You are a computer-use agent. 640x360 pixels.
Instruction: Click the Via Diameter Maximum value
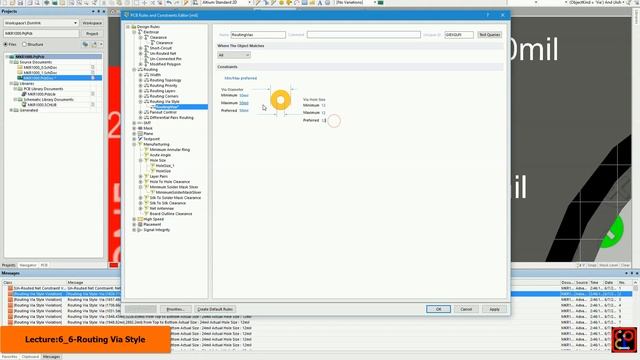[x=244, y=103]
